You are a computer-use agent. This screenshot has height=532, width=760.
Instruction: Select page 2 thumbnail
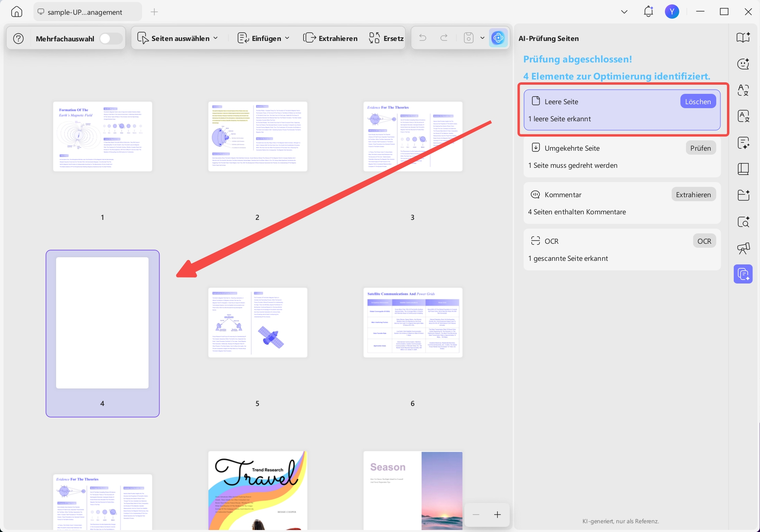coord(258,136)
